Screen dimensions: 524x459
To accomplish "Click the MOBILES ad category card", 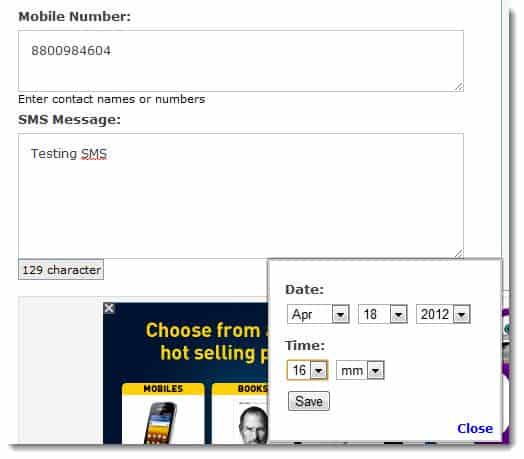I will pyautogui.click(x=163, y=414).
